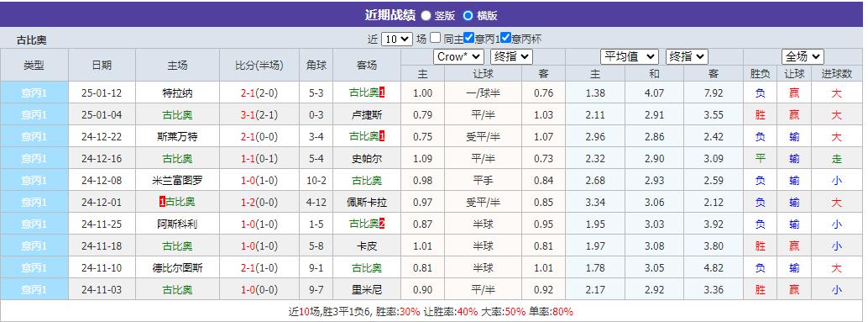Click the 1-2(0-0) score on 24-12-01
This screenshot has height=322, width=868.
click(259, 203)
